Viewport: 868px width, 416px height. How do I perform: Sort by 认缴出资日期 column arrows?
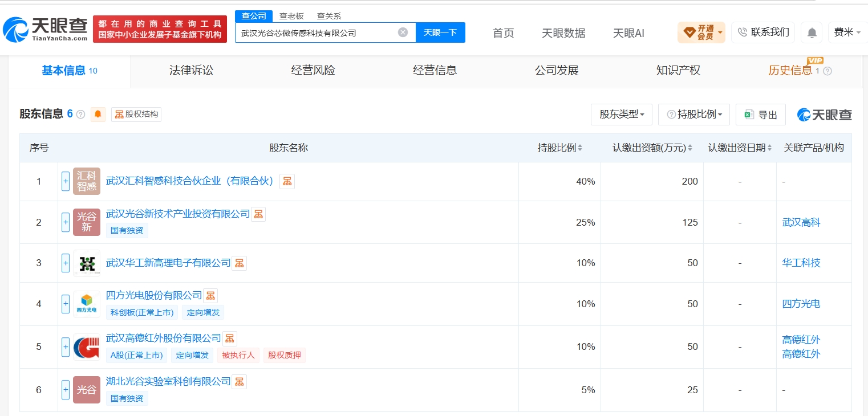[770, 148]
